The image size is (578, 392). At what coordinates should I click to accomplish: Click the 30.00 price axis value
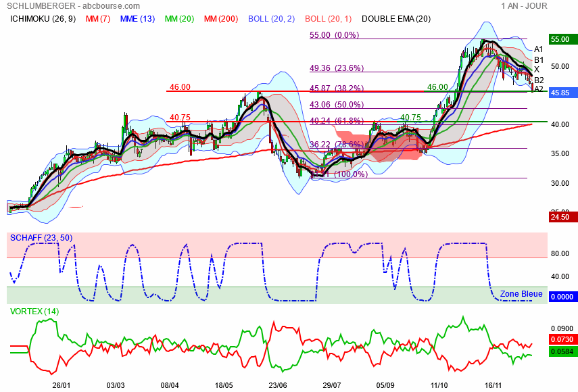[x=560, y=183]
